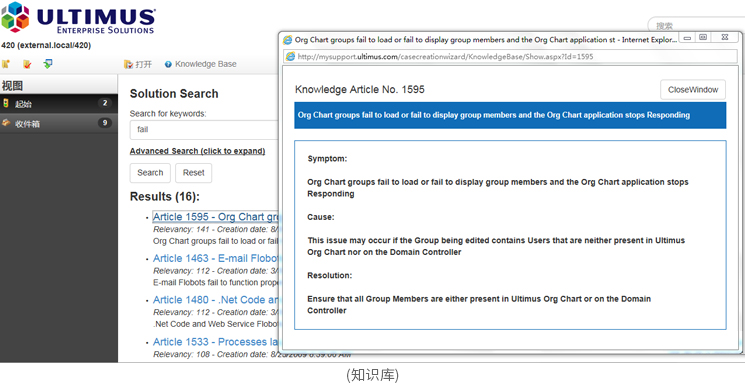Click the badge showing 9 on 收件箱
Screen dimensions: 745x390
click(x=105, y=123)
